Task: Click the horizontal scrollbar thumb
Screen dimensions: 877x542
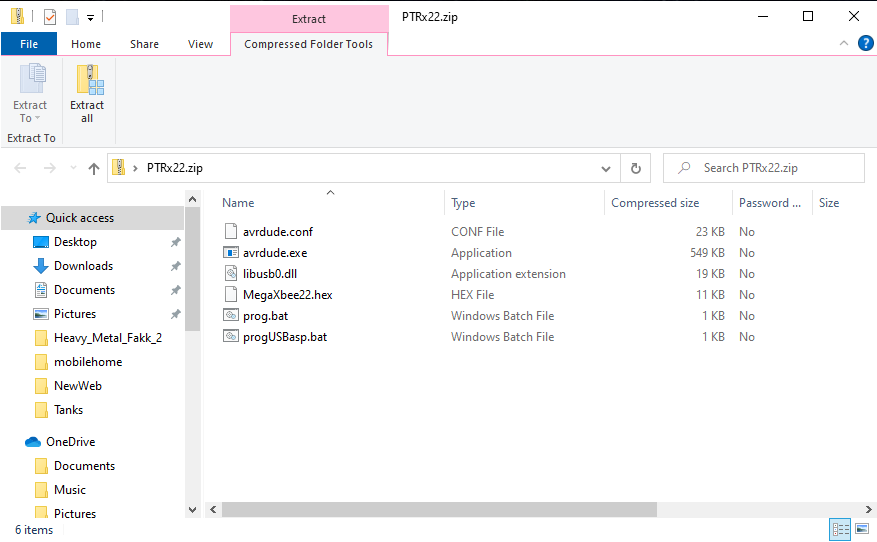Action: click(440, 510)
